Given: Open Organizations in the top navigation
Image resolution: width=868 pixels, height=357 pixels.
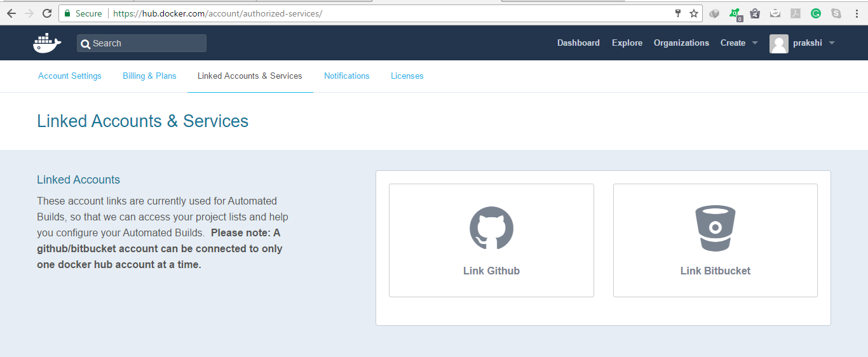Looking at the screenshot, I should click(681, 43).
